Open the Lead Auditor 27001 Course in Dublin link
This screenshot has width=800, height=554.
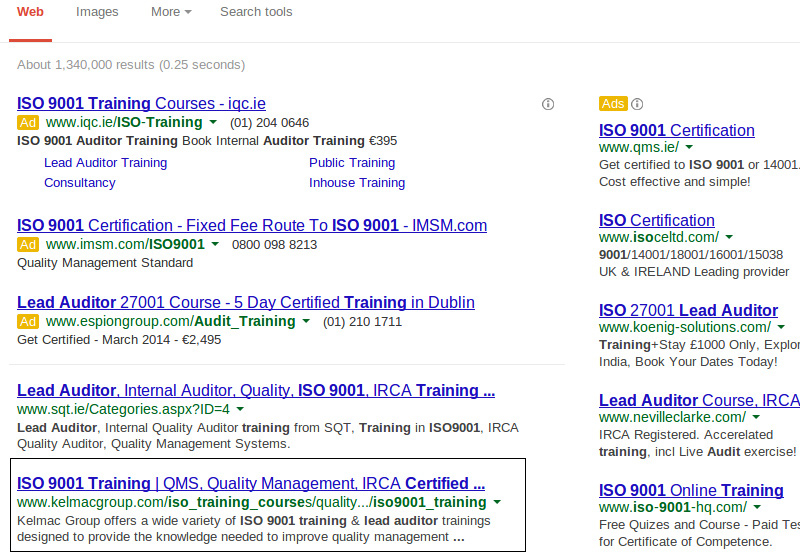[x=246, y=303]
